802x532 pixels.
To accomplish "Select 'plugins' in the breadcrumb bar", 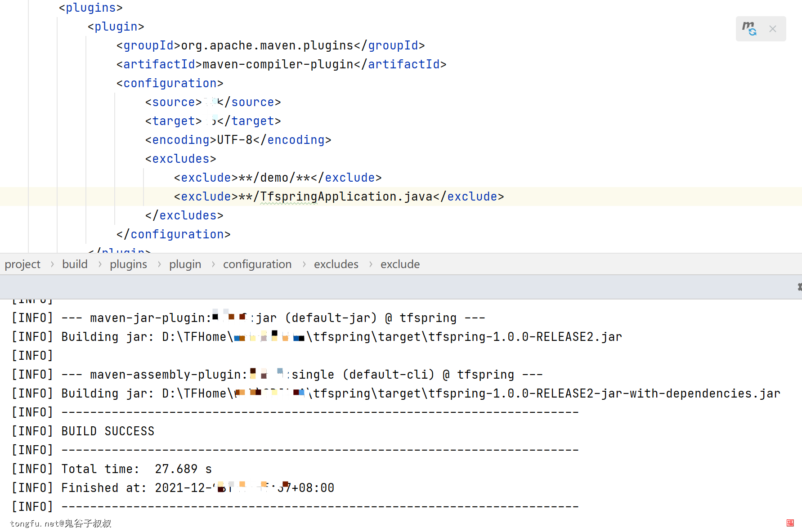I will (128, 264).
